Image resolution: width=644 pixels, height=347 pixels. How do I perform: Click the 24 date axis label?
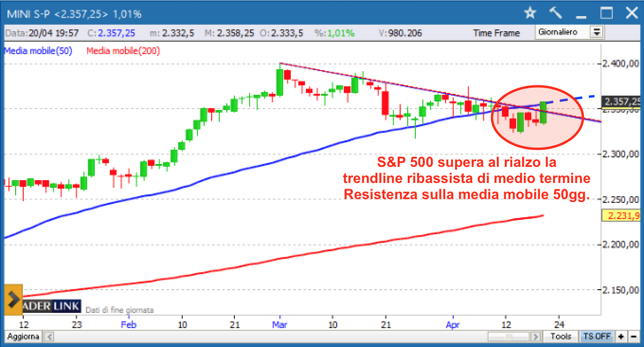559,325
